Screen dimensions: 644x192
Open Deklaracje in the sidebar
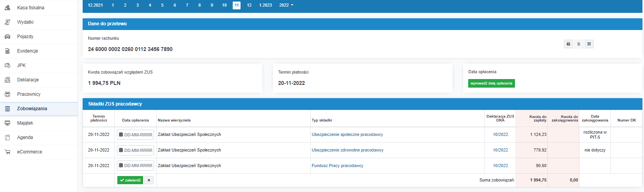(28, 80)
